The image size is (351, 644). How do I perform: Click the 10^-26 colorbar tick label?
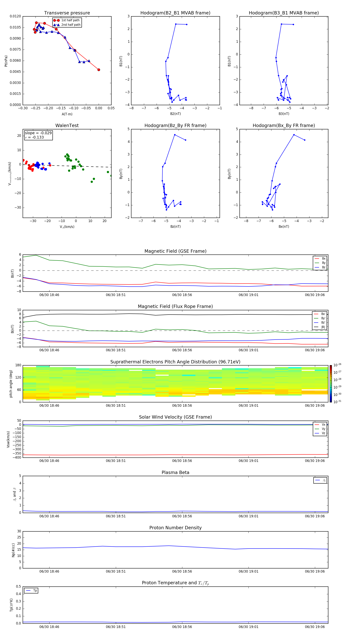point(337,365)
